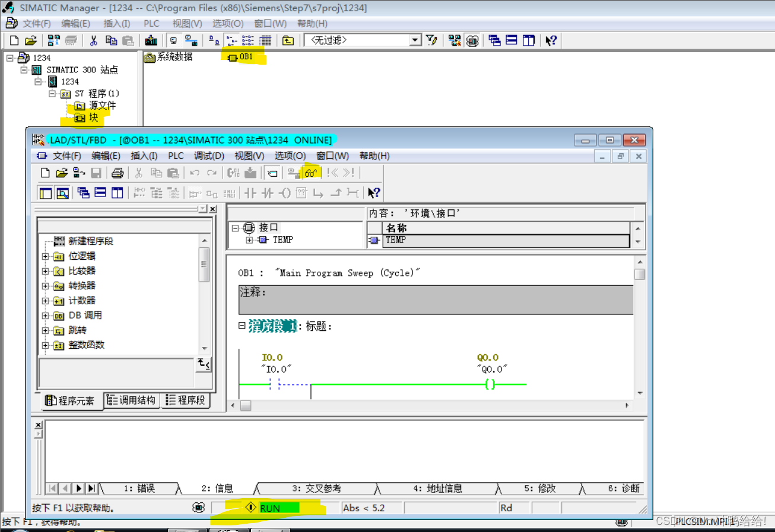Select 源文件 folder in project tree
The image size is (775, 532).
(96, 106)
